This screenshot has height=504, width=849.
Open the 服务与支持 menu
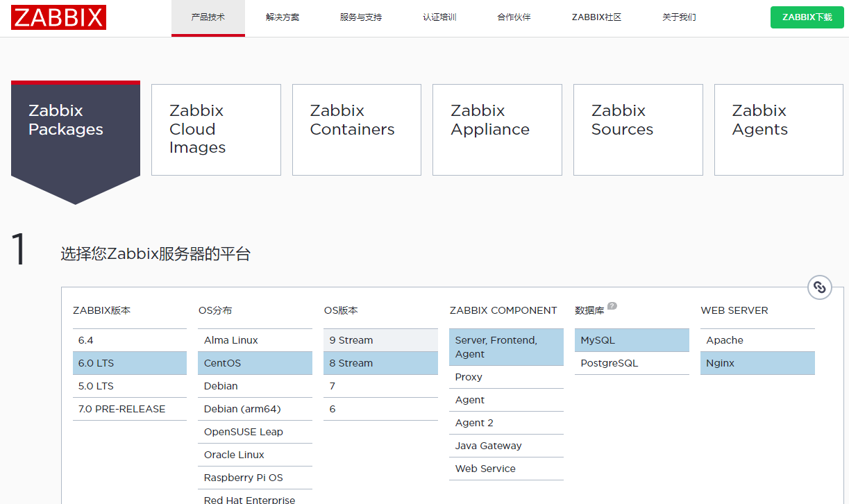[361, 17]
